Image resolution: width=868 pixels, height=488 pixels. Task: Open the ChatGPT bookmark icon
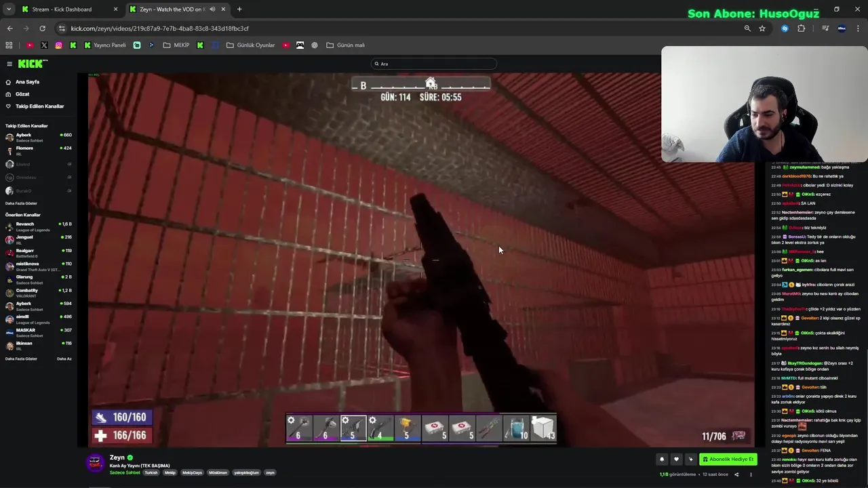pos(315,45)
